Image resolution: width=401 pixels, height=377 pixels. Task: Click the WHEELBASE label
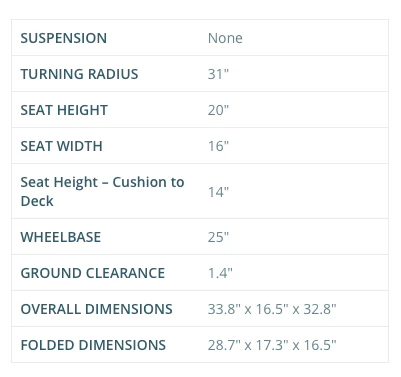point(60,237)
